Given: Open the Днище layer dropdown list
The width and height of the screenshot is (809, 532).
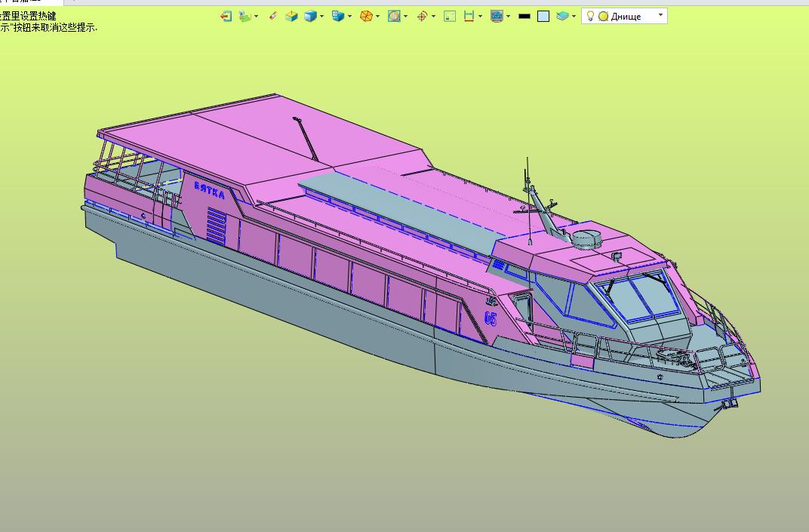Looking at the screenshot, I should coord(661,16).
